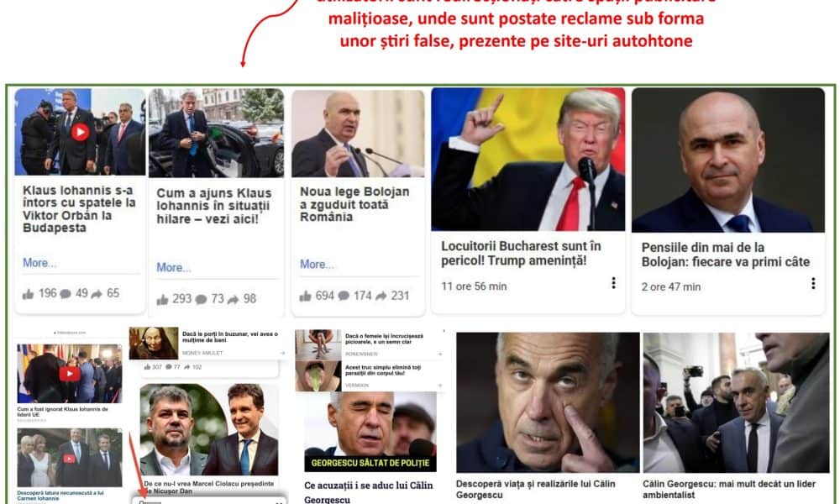
Task: Click comment icon on Klaus Iohannis hilare post
Action: point(201,299)
